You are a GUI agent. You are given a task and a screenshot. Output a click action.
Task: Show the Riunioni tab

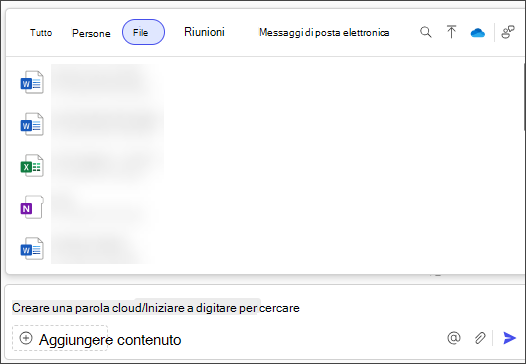tap(204, 32)
